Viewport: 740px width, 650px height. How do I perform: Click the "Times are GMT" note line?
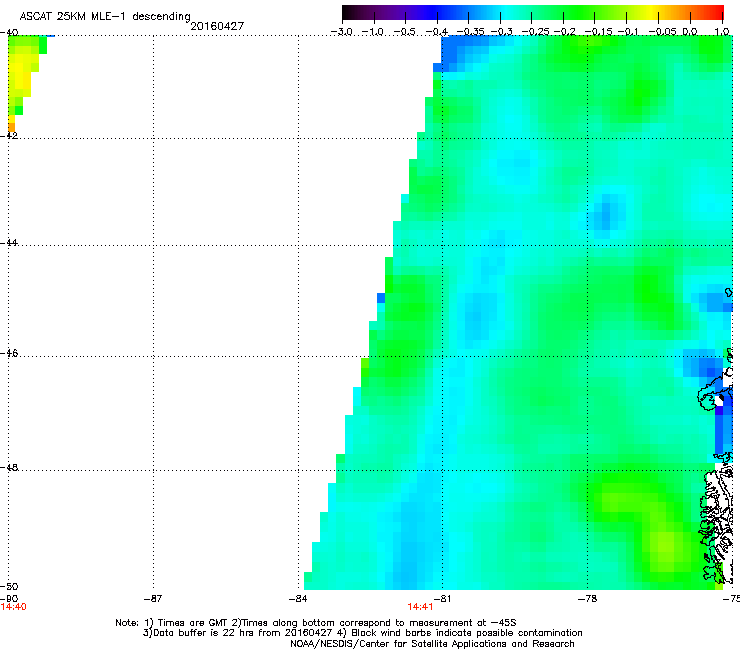316,623
